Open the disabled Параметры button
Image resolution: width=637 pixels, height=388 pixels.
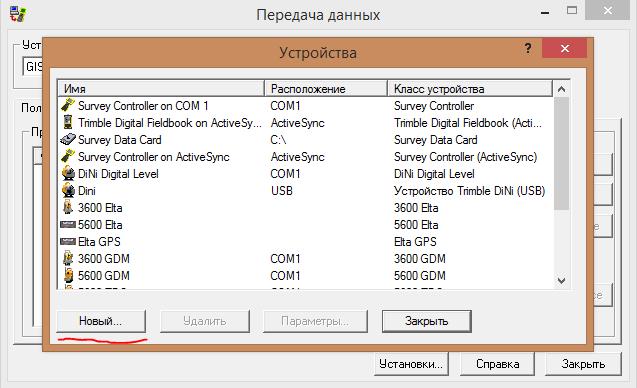(315, 321)
